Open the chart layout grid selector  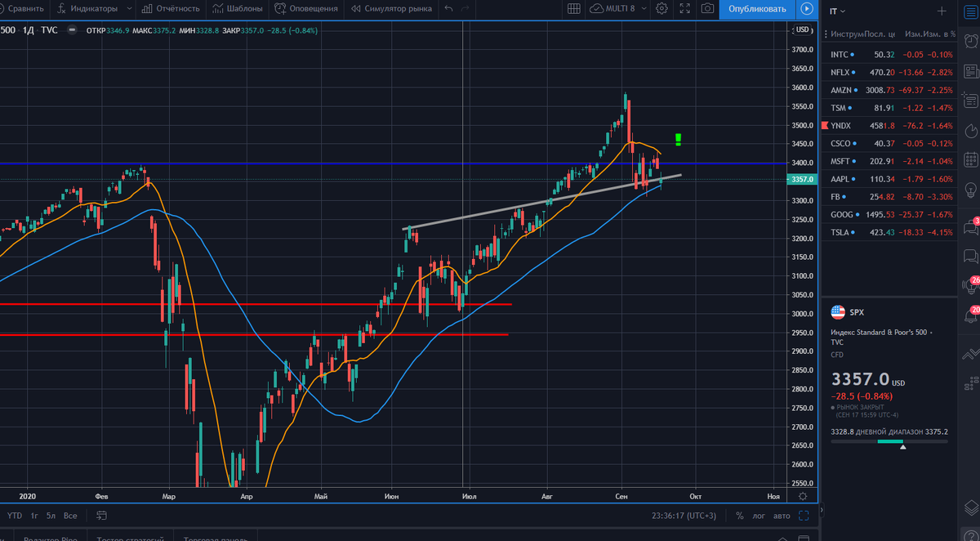click(x=574, y=9)
